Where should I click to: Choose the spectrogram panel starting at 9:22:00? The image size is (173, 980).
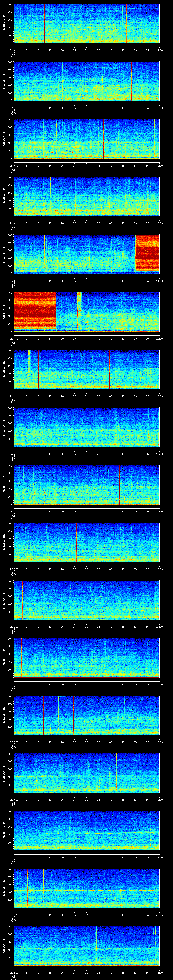click(x=87, y=369)
